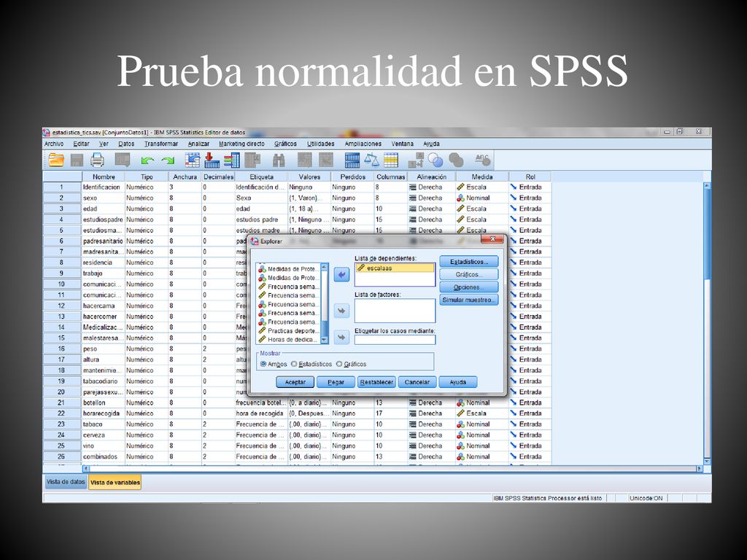Click the Go to variable icon
747x560 pixels.
tap(212, 160)
